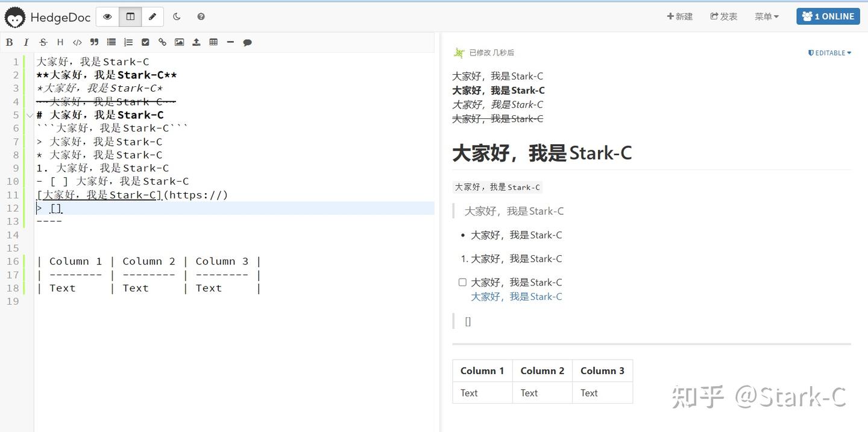The image size is (868, 432).
Task: Toggle bold formatting in the toolbar
Action: tap(9, 42)
